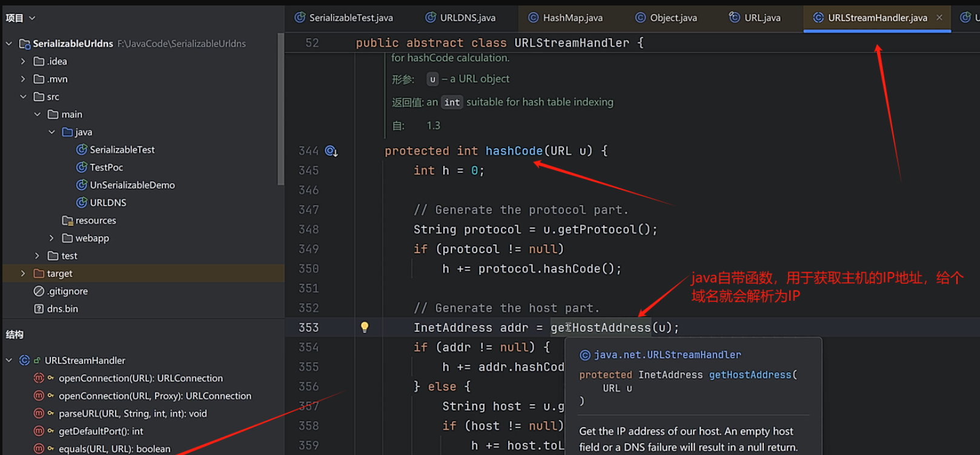Click the resources folder icon
980x455 pixels.
point(67,220)
